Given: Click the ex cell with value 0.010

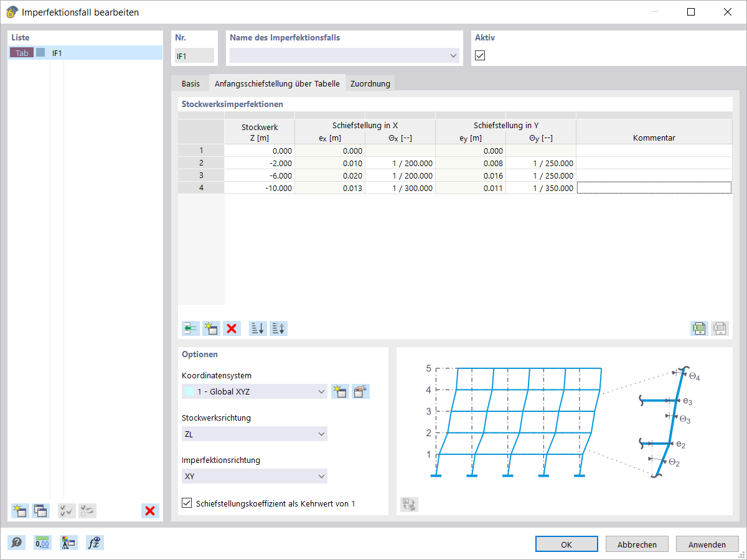Looking at the screenshot, I should point(330,163).
